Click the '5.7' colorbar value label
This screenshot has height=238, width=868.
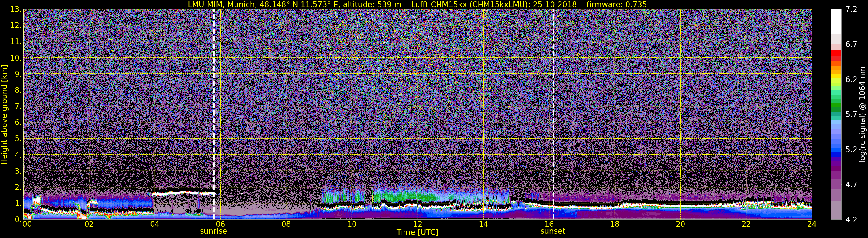(x=851, y=115)
